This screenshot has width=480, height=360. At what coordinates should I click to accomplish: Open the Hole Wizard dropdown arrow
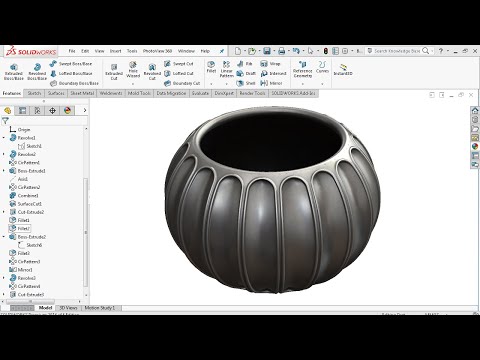[x=133, y=84]
